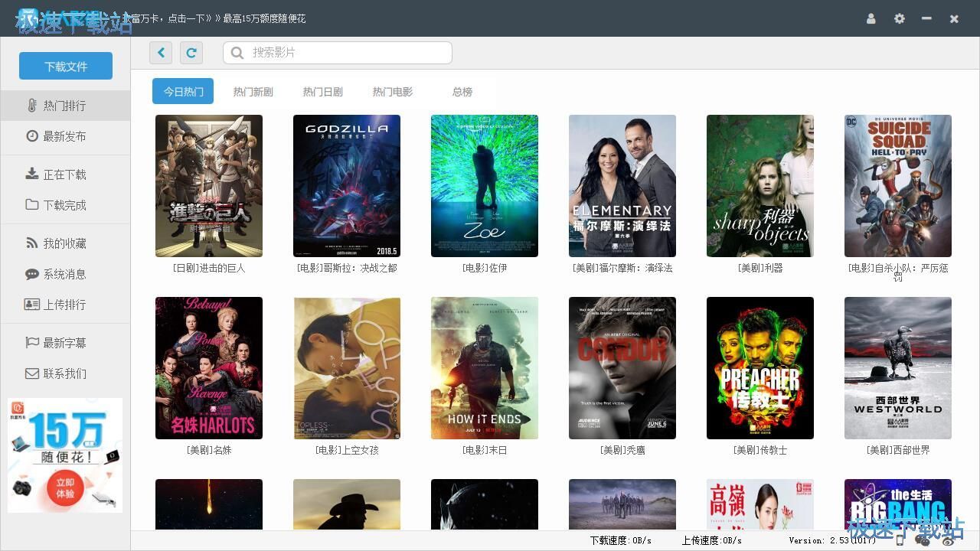Screen dimensions: 980x551
Task: Open the Suicide Squad Hell to Pay poster
Action: pyautogui.click(x=898, y=186)
